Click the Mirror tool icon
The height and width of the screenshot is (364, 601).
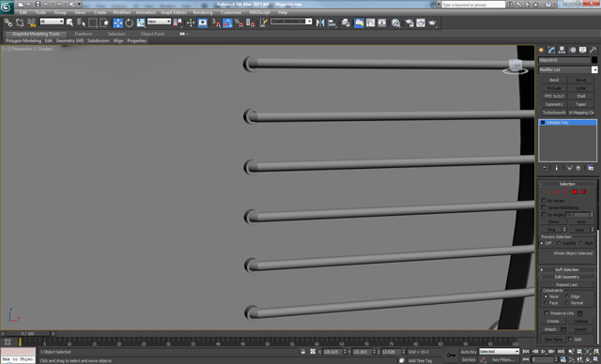(x=320, y=23)
